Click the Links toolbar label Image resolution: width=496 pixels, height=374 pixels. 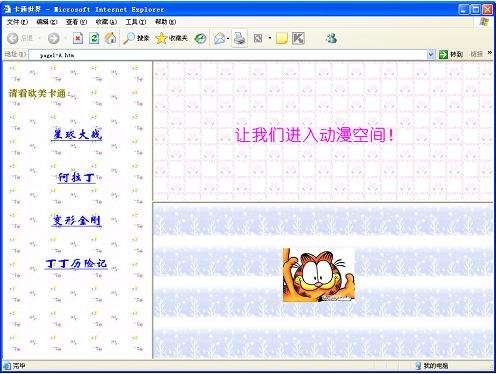pos(476,54)
